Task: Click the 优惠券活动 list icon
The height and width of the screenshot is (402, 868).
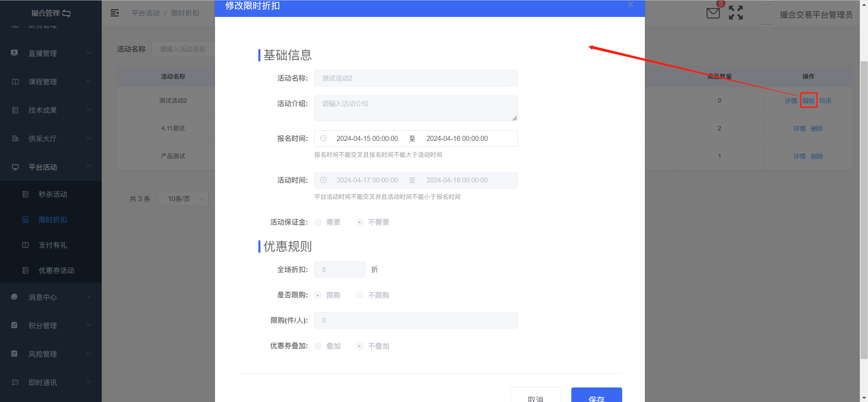Action: coord(25,270)
